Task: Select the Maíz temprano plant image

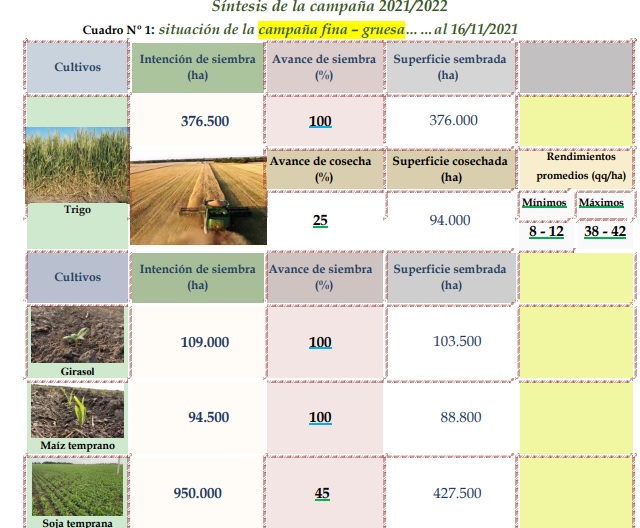Action: [x=77, y=411]
